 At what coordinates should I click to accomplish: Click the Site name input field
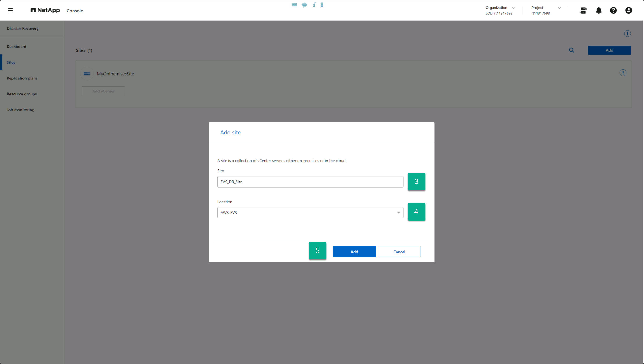[310, 182]
